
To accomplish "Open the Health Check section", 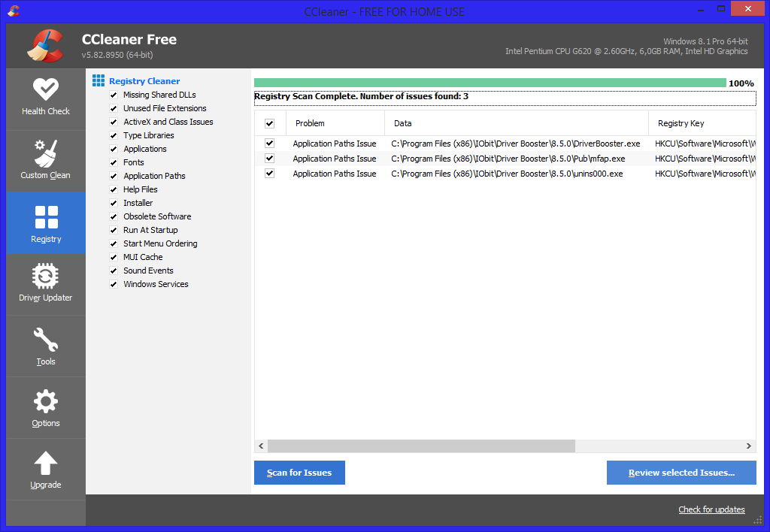I will 46,98.
